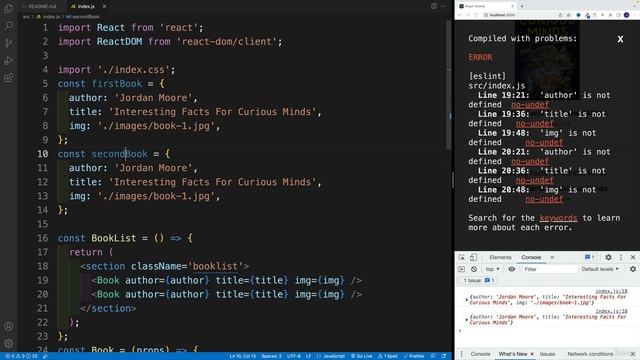Open the no-undef link for Line 19:36
The image size is (640, 360).
tap(535, 124)
